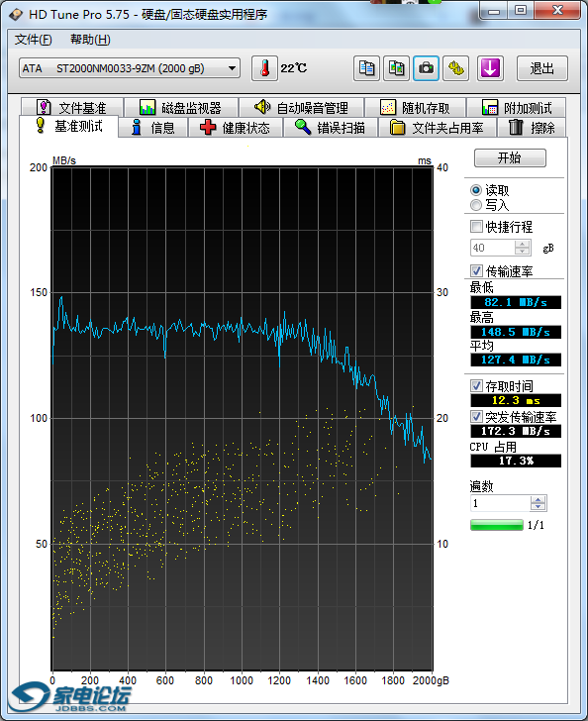Click the 开始 start button
The width and height of the screenshot is (588, 721).
(510, 157)
